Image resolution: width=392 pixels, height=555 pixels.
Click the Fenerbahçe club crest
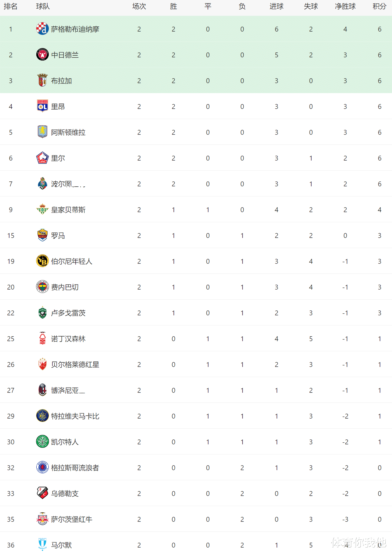point(42,287)
